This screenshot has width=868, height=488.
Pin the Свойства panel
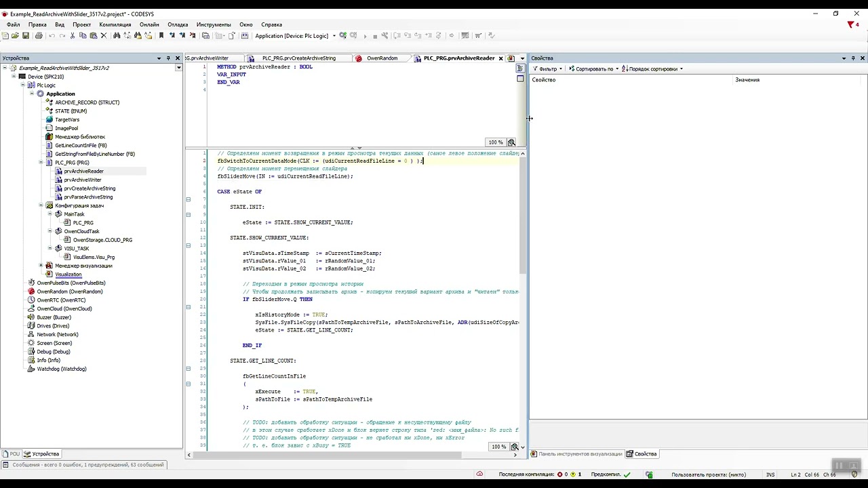[853, 58]
